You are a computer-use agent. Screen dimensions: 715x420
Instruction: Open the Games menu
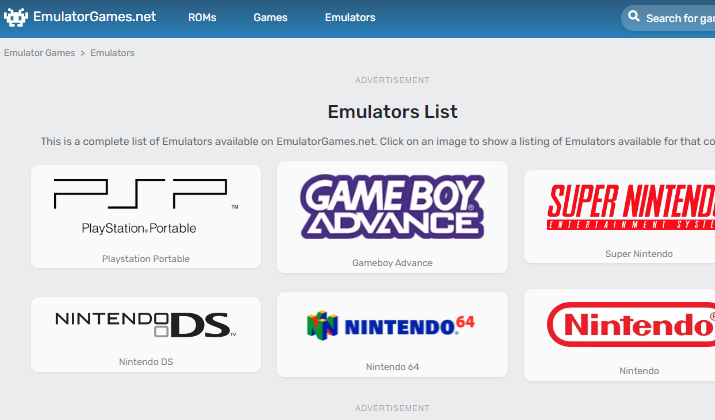(270, 17)
